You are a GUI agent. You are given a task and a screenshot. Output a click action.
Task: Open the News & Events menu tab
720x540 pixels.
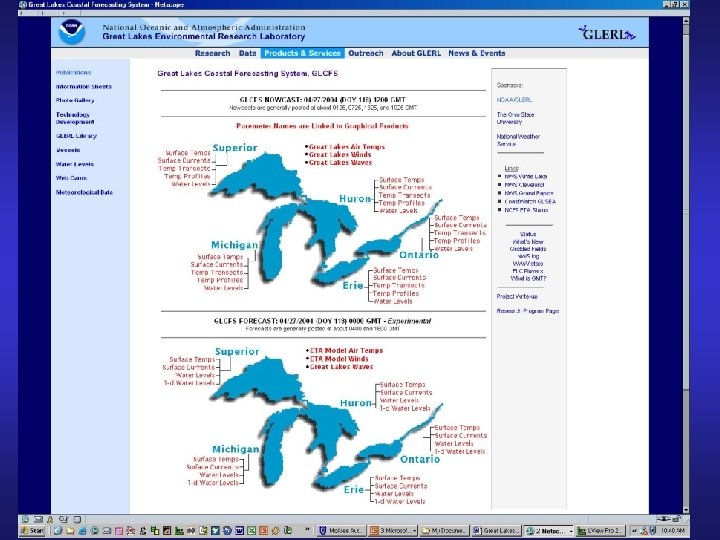click(477, 53)
